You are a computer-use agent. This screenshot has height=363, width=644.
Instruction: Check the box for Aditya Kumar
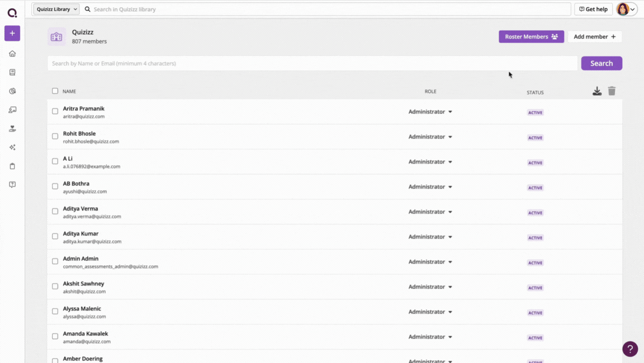click(55, 236)
